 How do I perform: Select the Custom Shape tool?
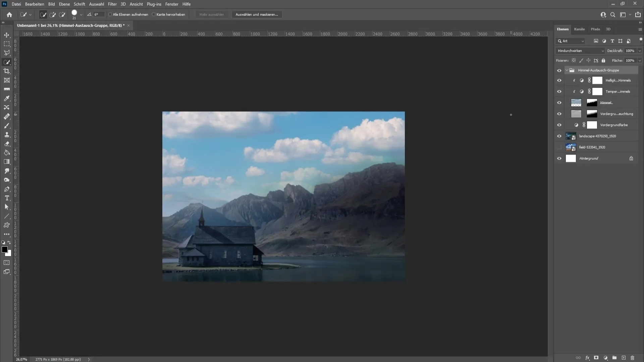tap(7, 225)
